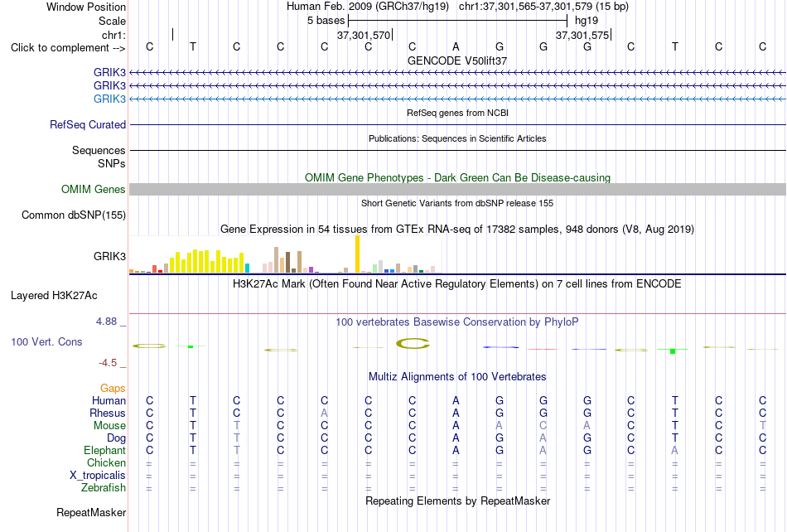Open the RepeatMasker track label

[x=91, y=512]
